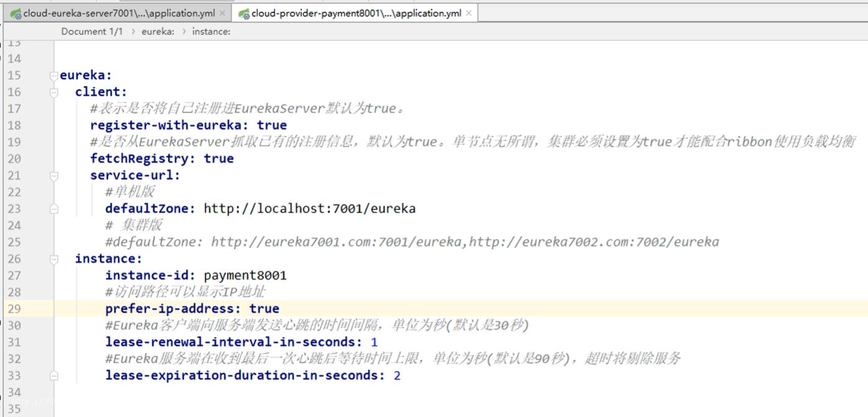Collapse the client: block fold marker
The image size is (868, 417).
(54, 93)
